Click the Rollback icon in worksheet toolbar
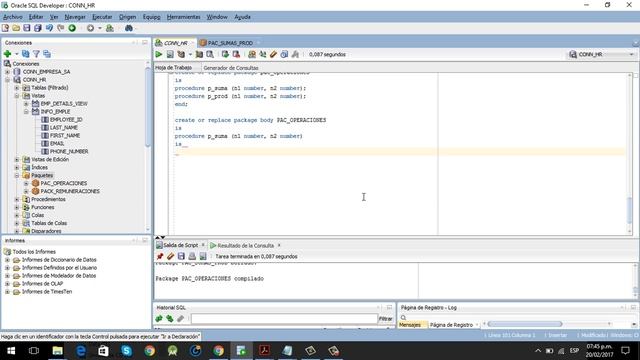640x360 pixels. pyautogui.click(x=236, y=54)
